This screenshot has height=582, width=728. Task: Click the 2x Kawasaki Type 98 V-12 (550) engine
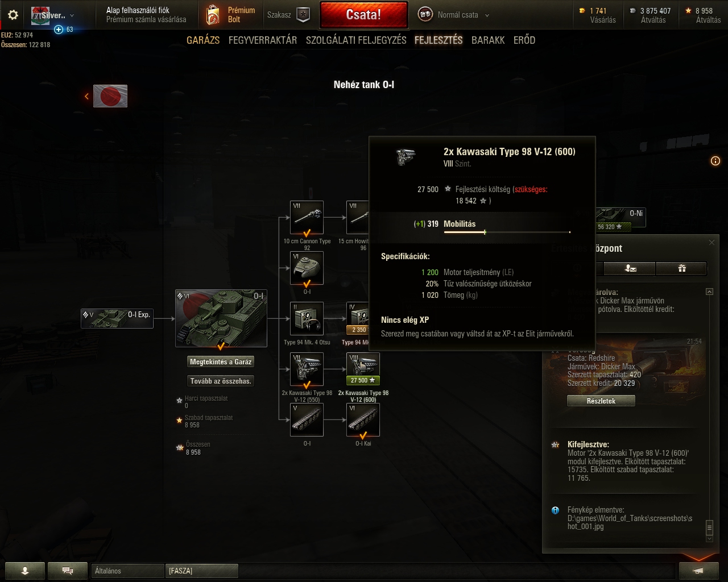pyautogui.click(x=307, y=369)
